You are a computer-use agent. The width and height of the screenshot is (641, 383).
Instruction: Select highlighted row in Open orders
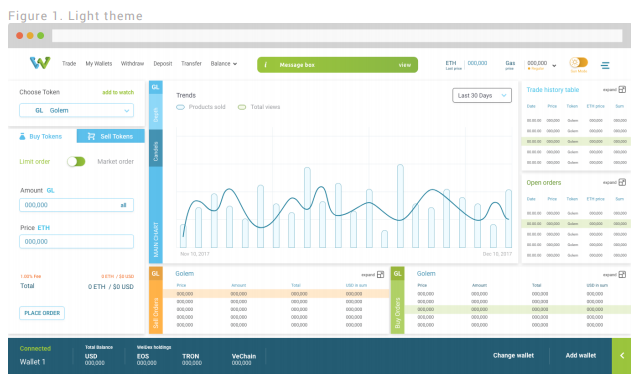(576, 224)
